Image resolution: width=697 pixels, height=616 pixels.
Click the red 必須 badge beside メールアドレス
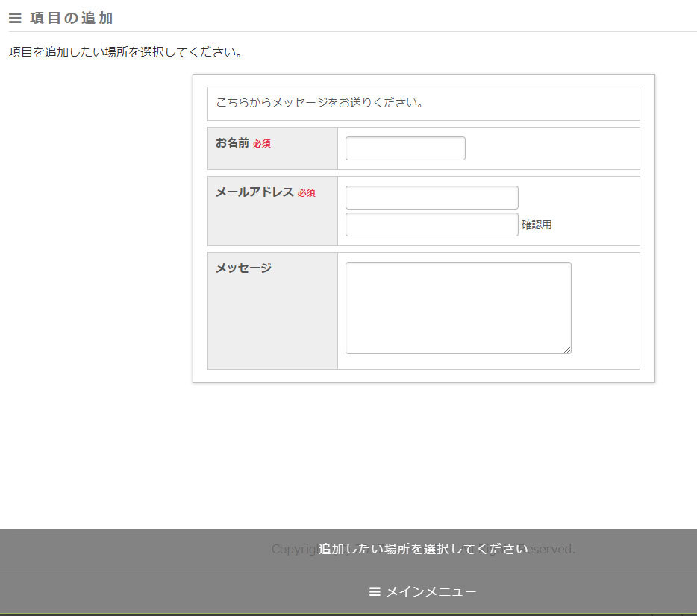(306, 193)
